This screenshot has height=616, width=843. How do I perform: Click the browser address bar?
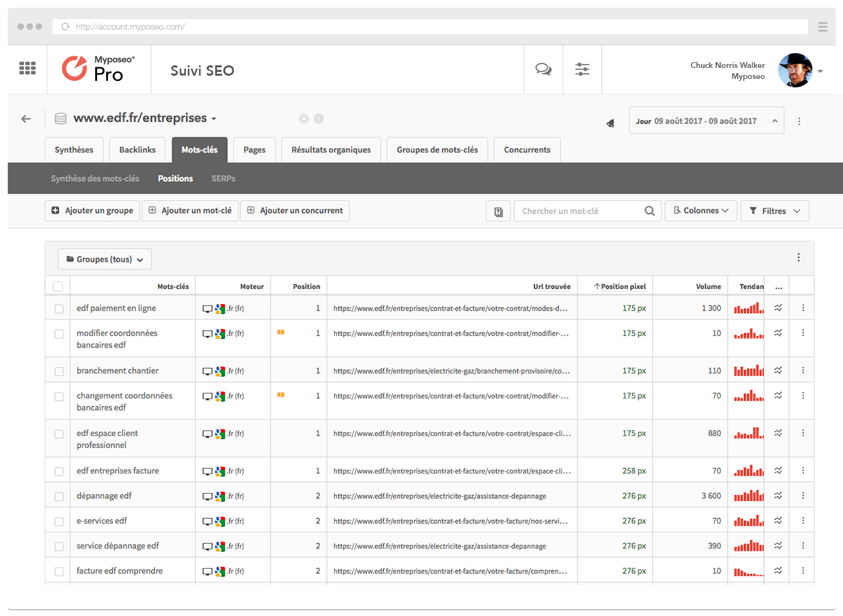pyautogui.click(x=430, y=27)
